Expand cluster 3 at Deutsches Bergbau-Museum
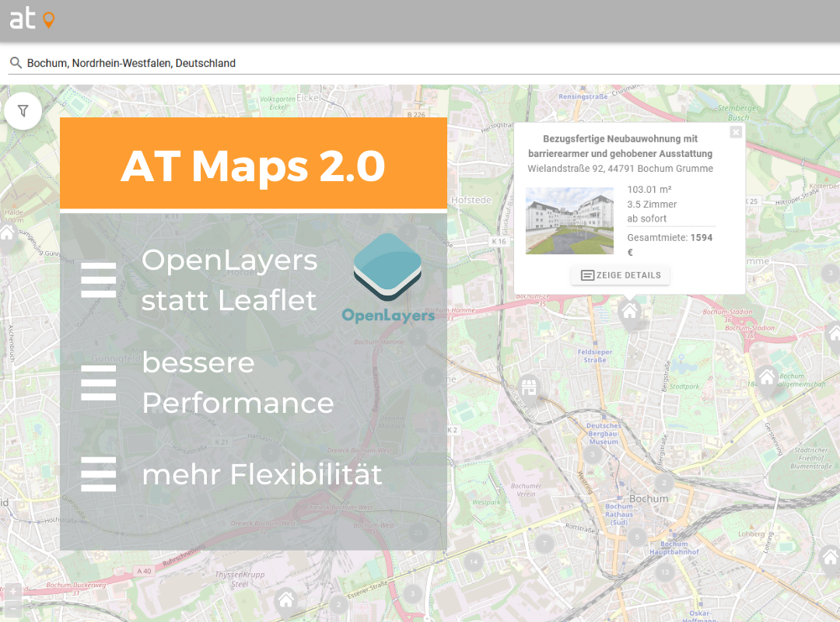This screenshot has width=840, height=622. pos(593,454)
